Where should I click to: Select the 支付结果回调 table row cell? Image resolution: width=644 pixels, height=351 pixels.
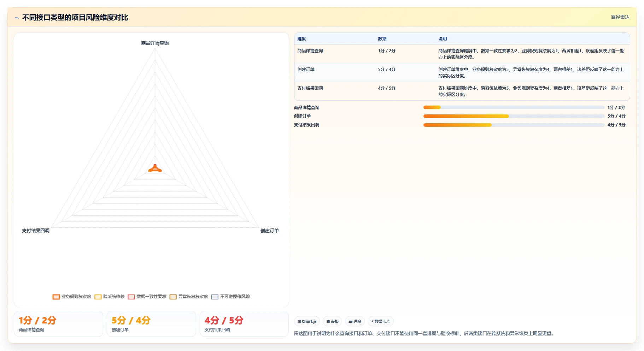(310, 88)
